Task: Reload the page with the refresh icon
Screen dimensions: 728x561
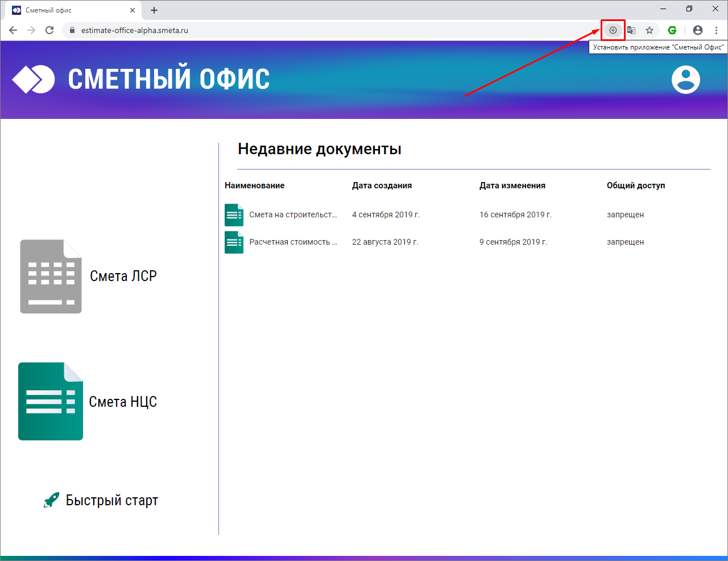Action: (x=49, y=30)
